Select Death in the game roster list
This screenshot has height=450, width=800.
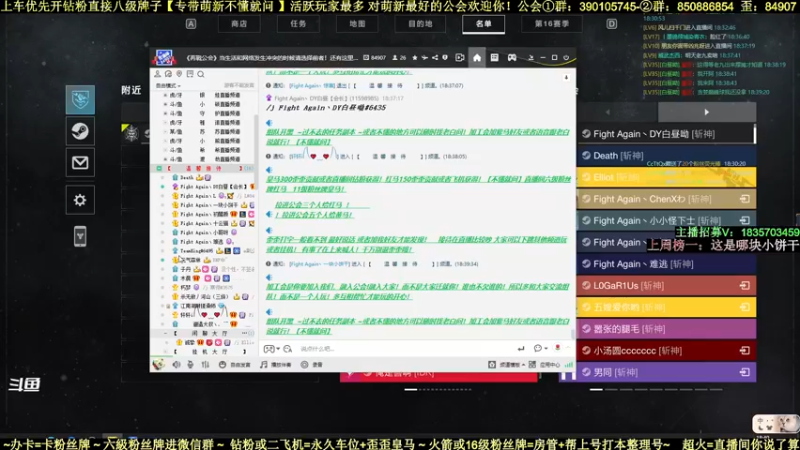(666, 156)
